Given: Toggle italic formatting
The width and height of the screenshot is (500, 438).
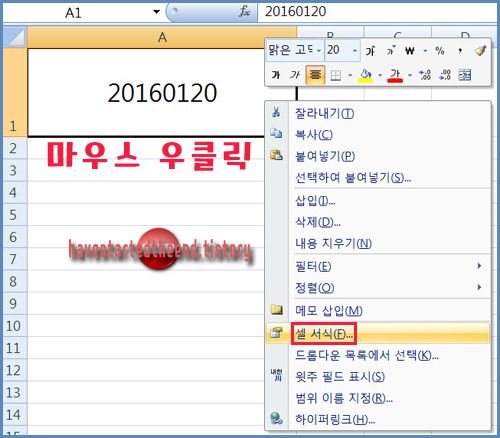Looking at the screenshot, I should tap(295, 75).
